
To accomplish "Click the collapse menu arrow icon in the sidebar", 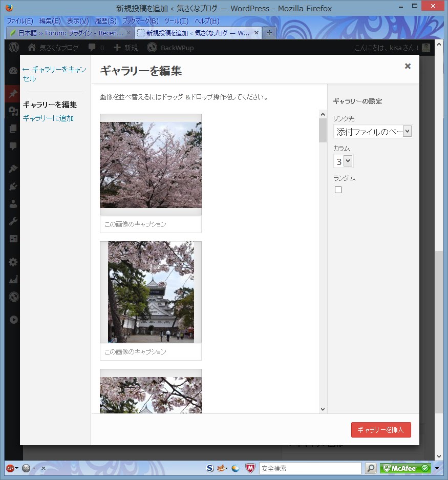I will [13, 320].
